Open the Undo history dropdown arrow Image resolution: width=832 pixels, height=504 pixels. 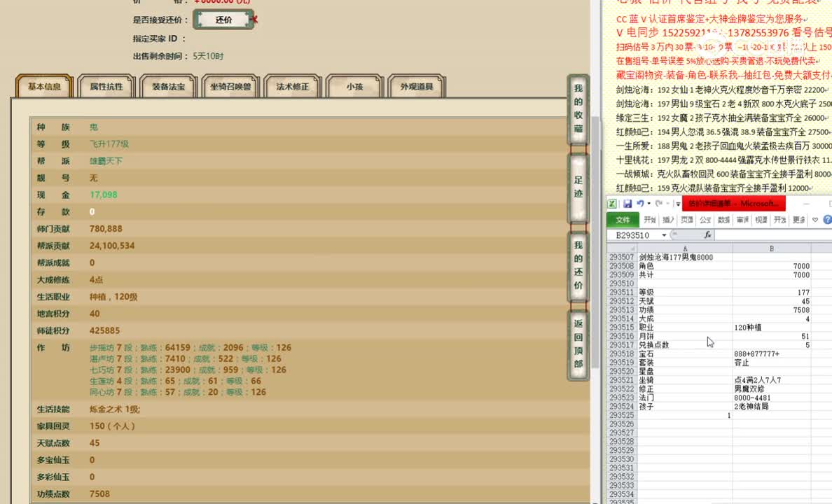(x=649, y=203)
